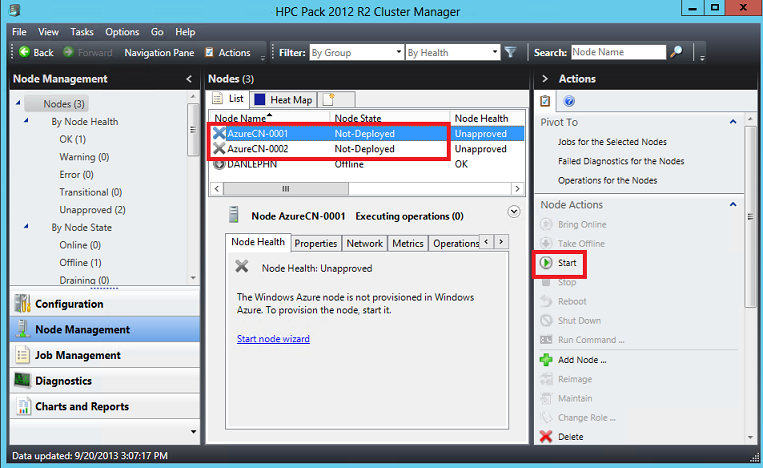Click the navigation pane vertical scrollbar
763x468 pixels.
[193, 130]
